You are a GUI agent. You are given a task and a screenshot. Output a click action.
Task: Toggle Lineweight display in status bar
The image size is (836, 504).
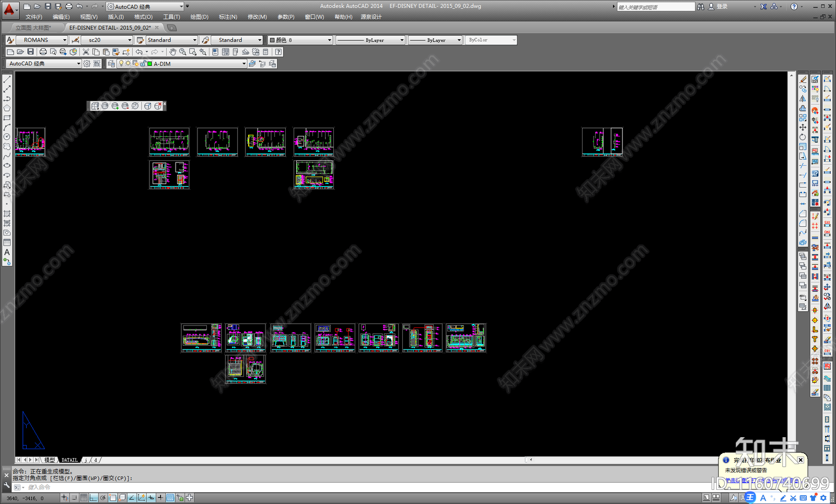point(160,498)
